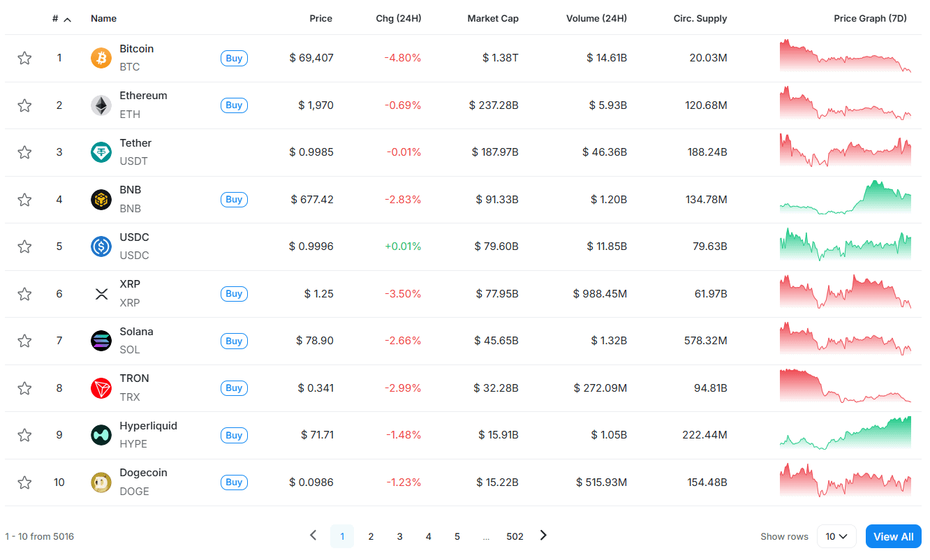The height and width of the screenshot is (560, 930).
Task: Click the Solana logo icon
Action: 101,341
